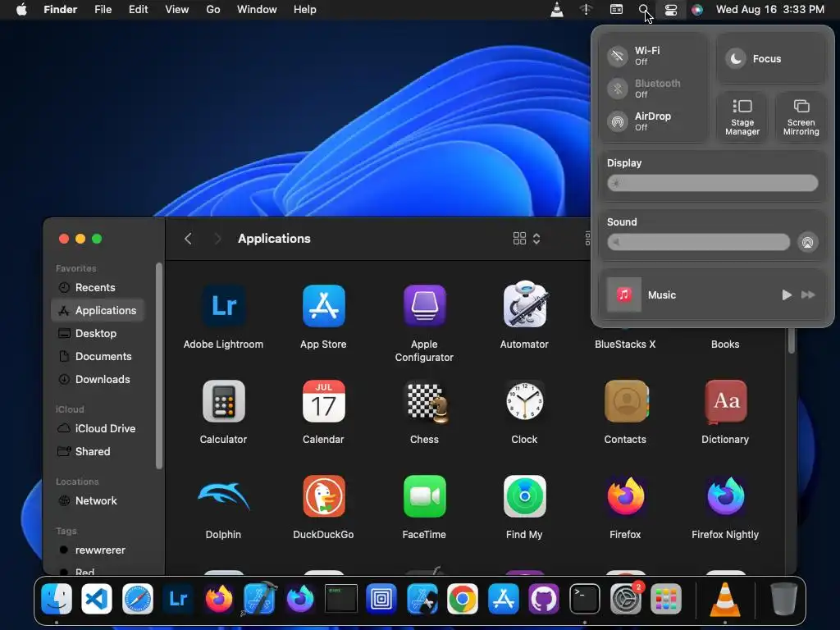This screenshot has height=630, width=840.
Task: Toggle Wi-Fi in Control Center
Action: (618, 56)
